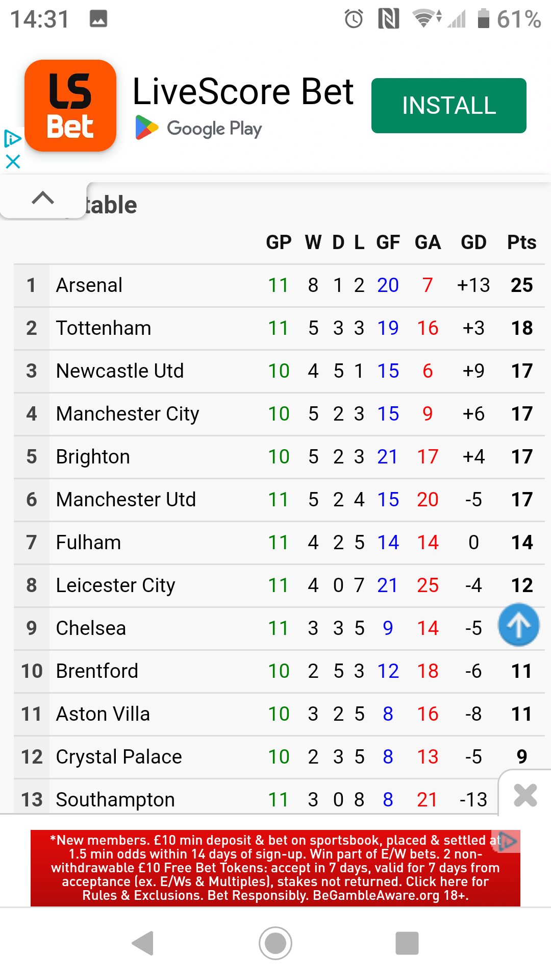This screenshot has width=551, height=980.
Task: Open the Tottenham team entry
Action: pos(104,328)
